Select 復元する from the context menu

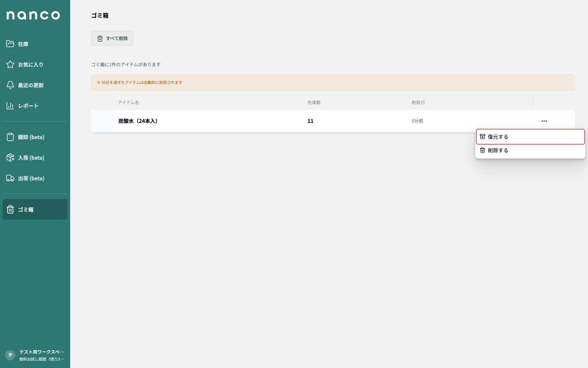click(x=530, y=137)
